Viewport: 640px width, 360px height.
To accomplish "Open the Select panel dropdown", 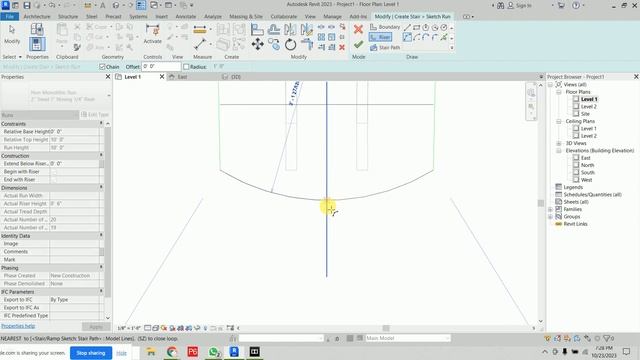I will coord(12,57).
